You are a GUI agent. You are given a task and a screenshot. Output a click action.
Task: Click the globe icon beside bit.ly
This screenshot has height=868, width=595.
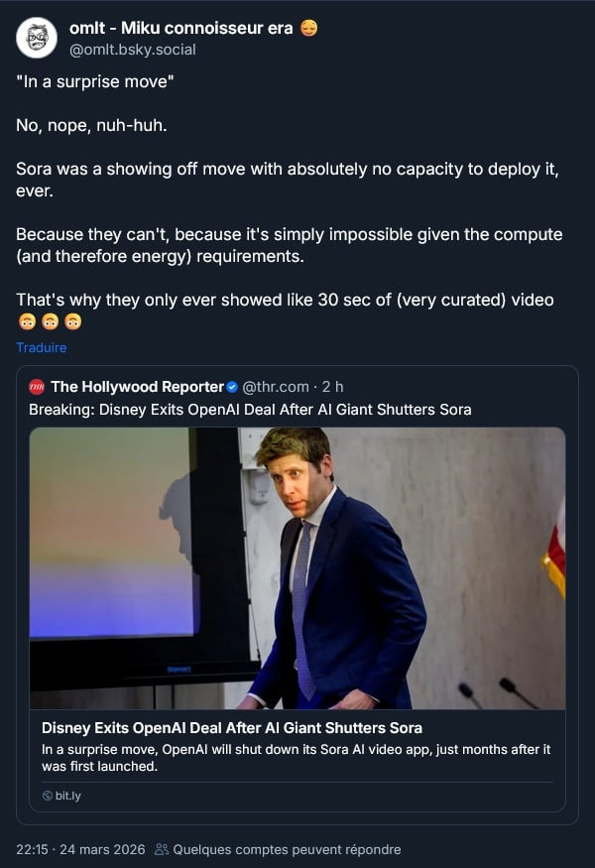tap(47, 797)
